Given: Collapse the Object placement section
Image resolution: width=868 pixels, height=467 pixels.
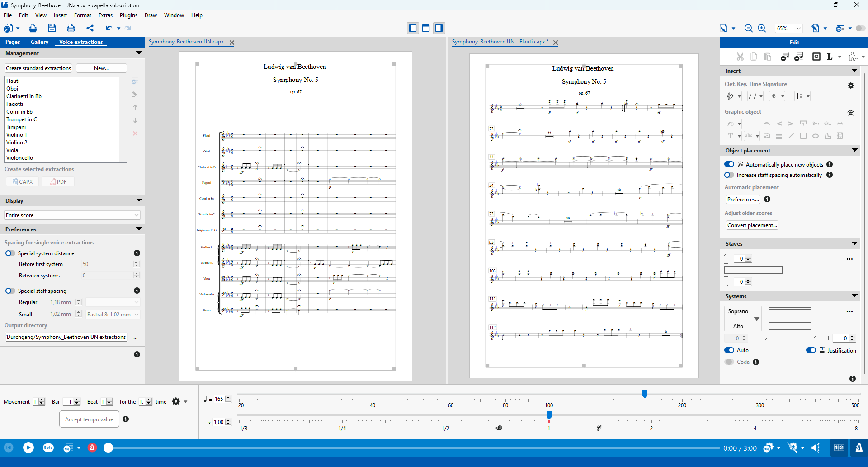Looking at the screenshot, I should coord(854,150).
